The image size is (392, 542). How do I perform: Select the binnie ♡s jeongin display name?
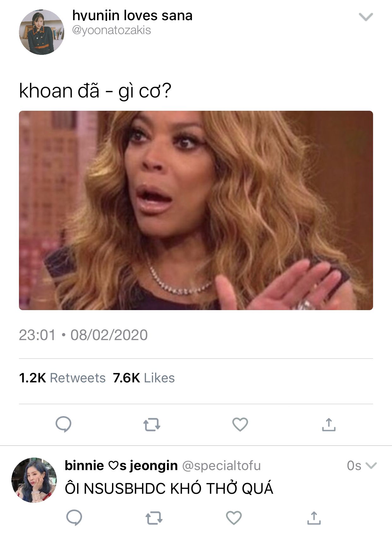pyautogui.click(x=121, y=466)
